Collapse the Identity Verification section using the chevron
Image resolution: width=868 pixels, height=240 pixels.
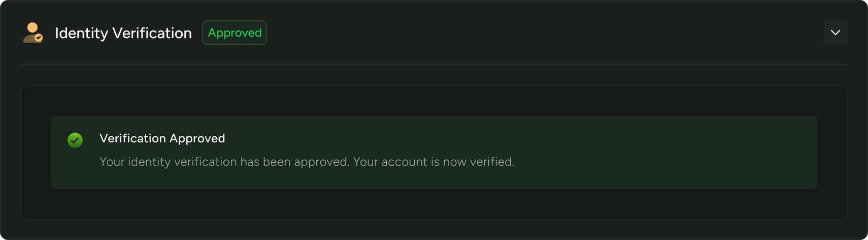tap(835, 33)
